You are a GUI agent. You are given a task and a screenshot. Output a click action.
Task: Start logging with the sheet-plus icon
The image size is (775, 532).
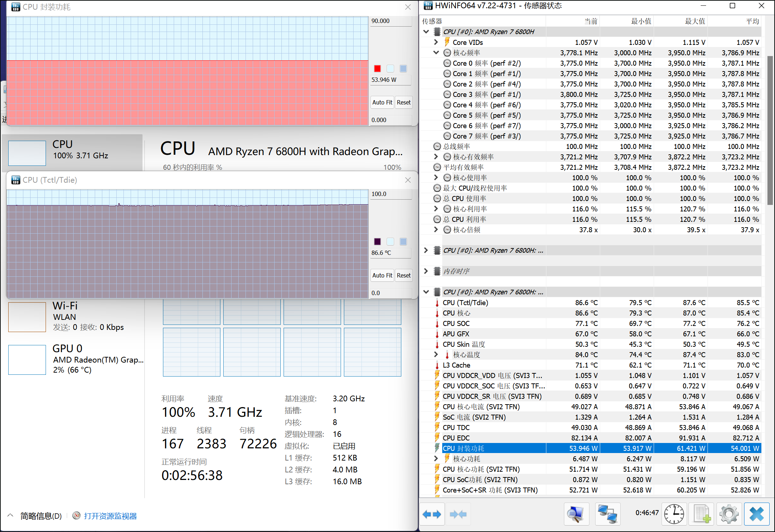(702, 514)
